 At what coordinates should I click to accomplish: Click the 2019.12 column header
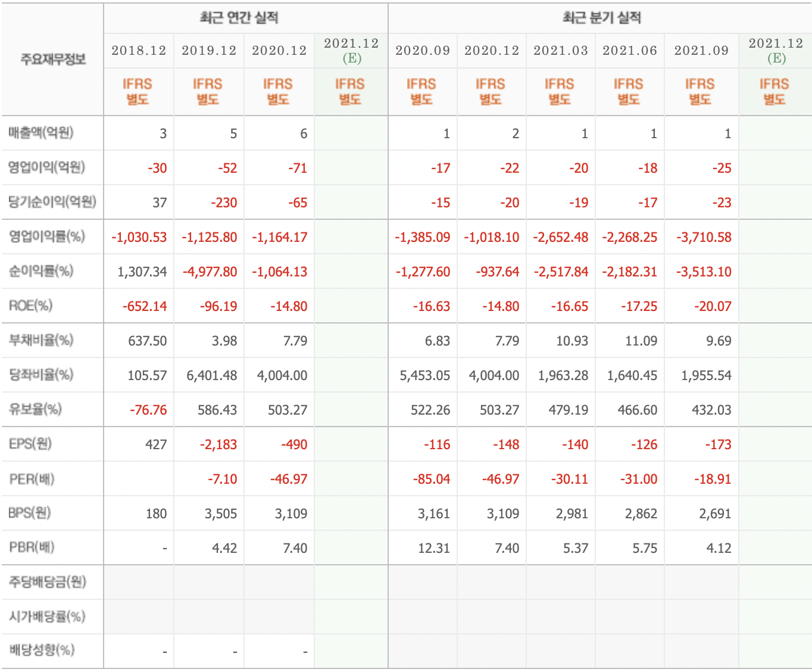209,51
